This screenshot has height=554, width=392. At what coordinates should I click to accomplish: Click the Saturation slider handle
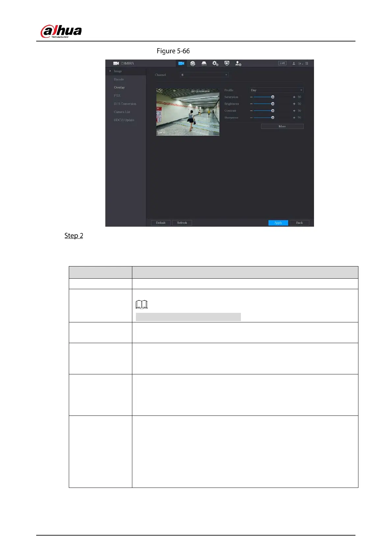pos(273,97)
